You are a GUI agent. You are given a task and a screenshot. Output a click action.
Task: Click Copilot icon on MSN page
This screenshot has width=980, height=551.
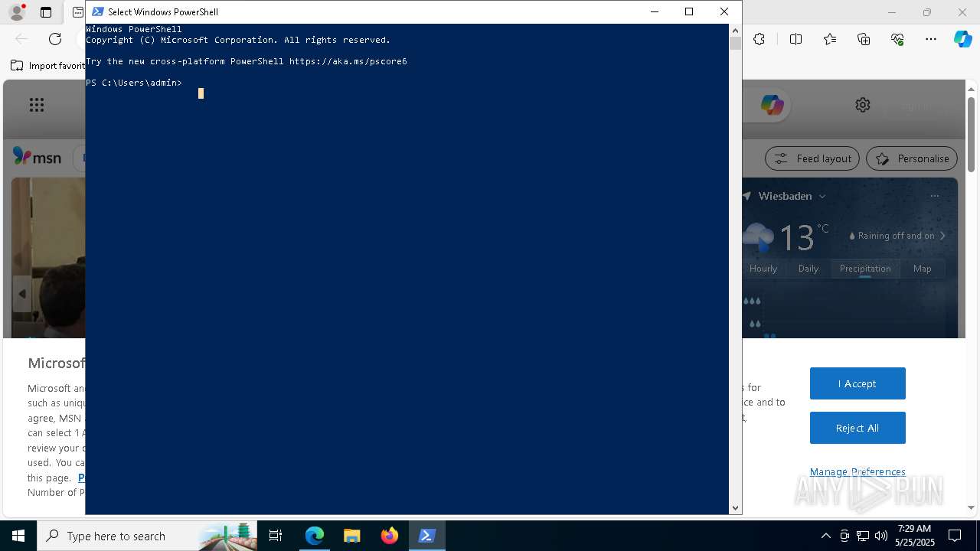771,105
